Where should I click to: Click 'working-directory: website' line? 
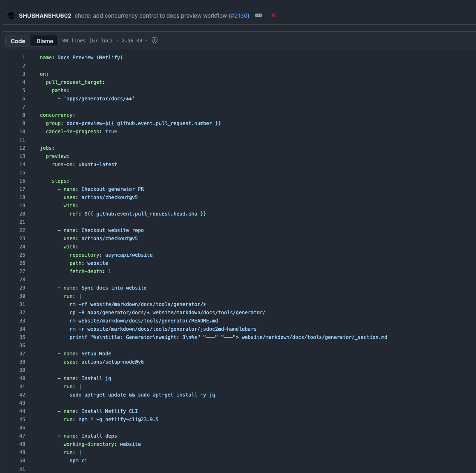[102, 444]
